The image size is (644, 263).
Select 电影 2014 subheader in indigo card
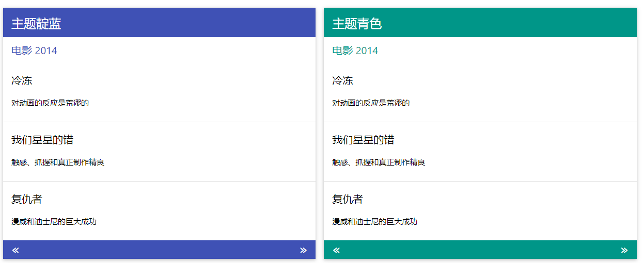point(34,51)
